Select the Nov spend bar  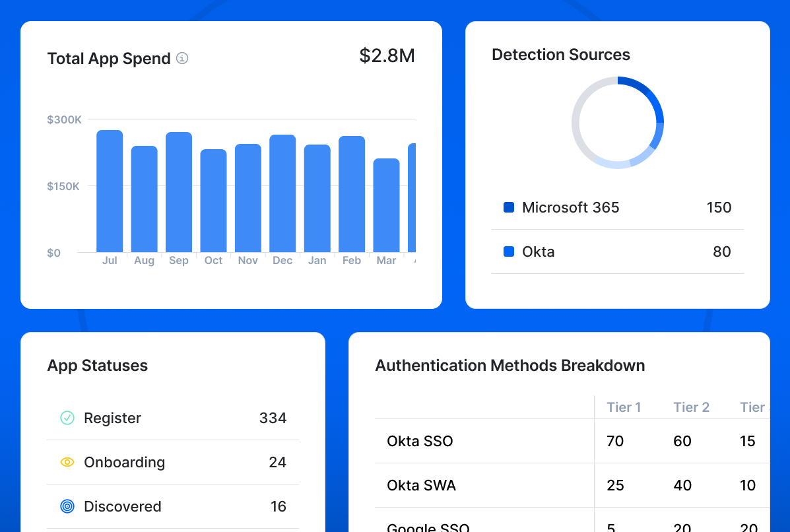(248, 198)
